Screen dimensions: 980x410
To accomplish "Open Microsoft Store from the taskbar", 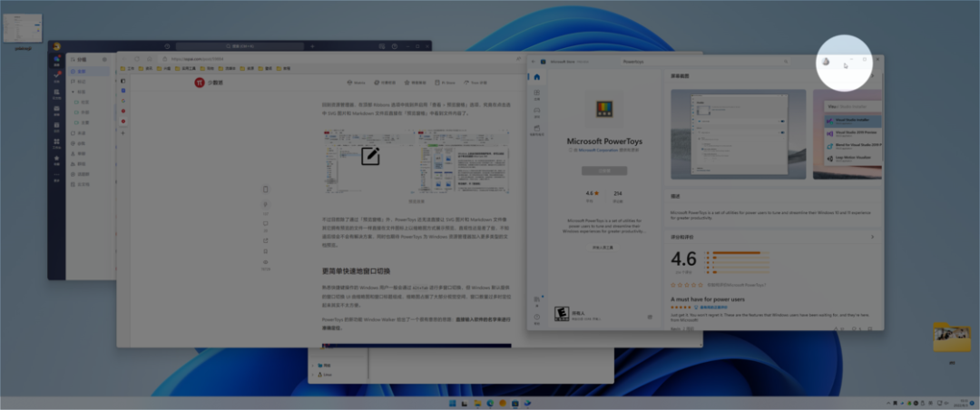I will pos(515,403).
